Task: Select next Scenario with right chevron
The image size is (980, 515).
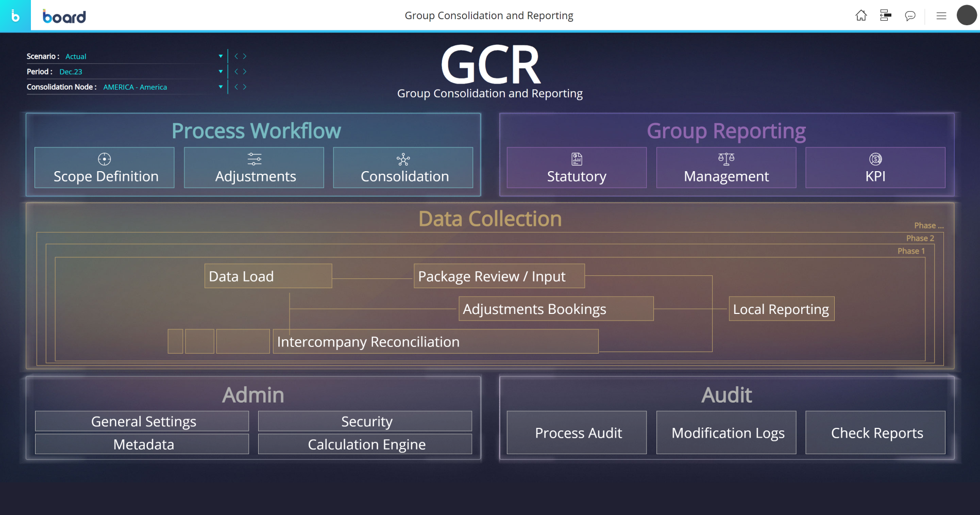Action: click(245, 56)
